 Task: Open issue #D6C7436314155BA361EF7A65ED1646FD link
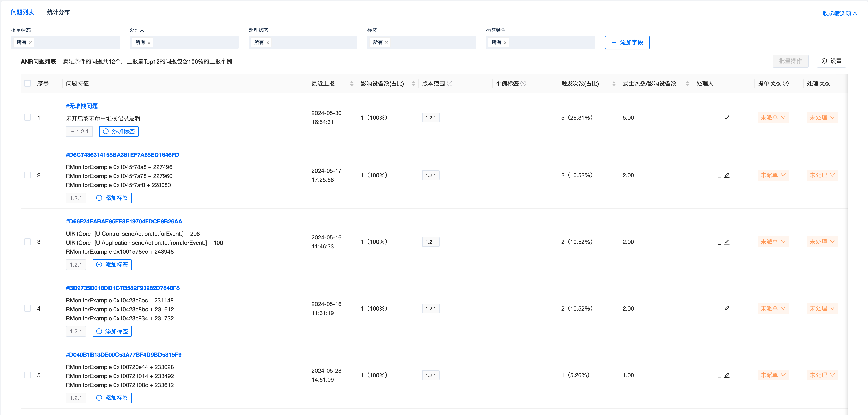click(122, 155)
